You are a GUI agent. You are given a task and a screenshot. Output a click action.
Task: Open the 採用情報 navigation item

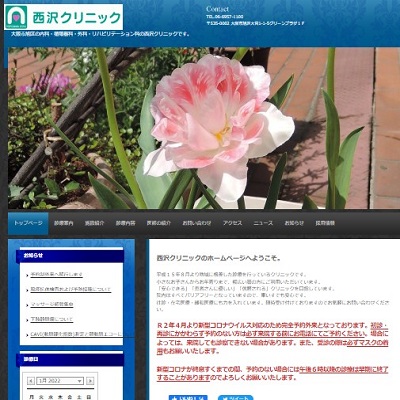(325, 223)
